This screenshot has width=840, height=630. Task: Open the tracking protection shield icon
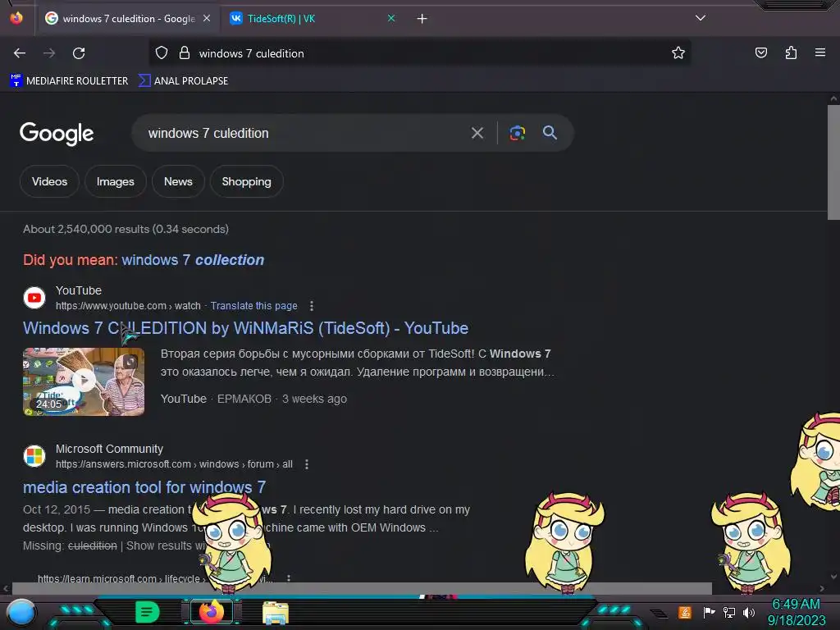point(162,53)
